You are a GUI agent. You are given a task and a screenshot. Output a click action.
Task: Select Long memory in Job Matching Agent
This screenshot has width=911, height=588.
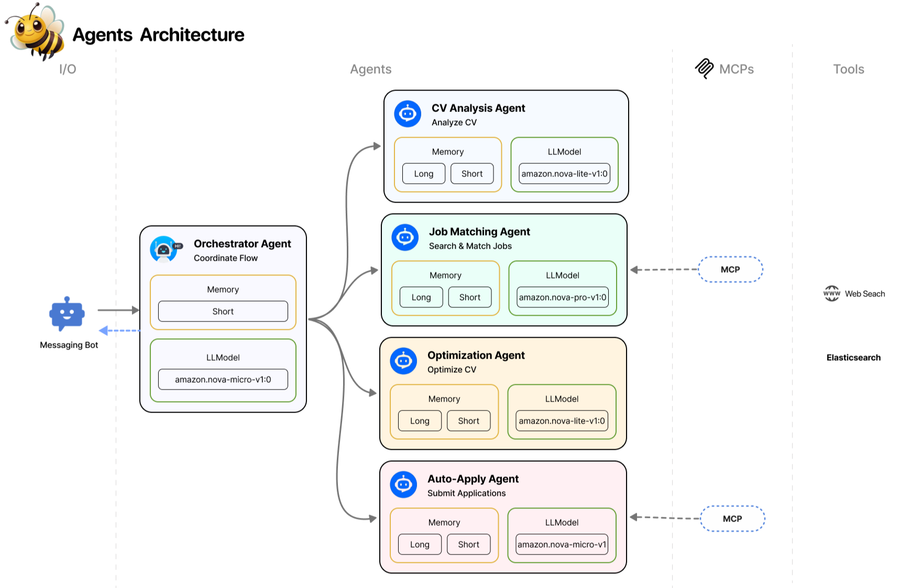coord(421,297)
